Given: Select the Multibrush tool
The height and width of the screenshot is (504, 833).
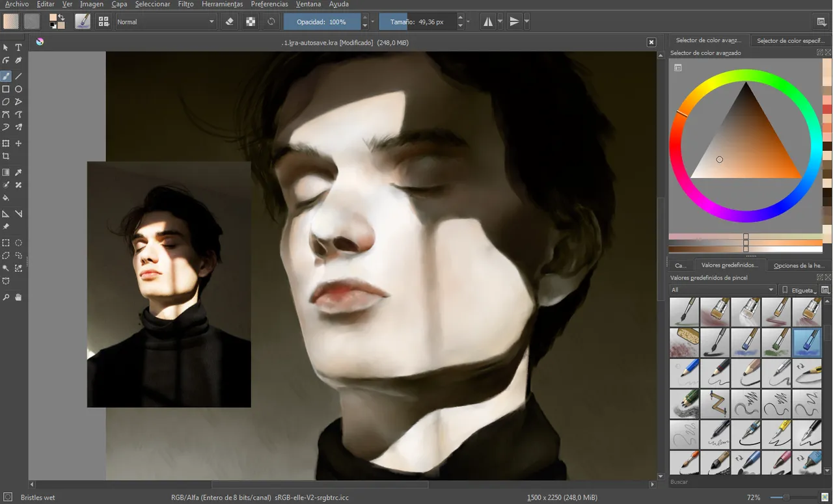Looking at the screenshot, I should (18, 127).
